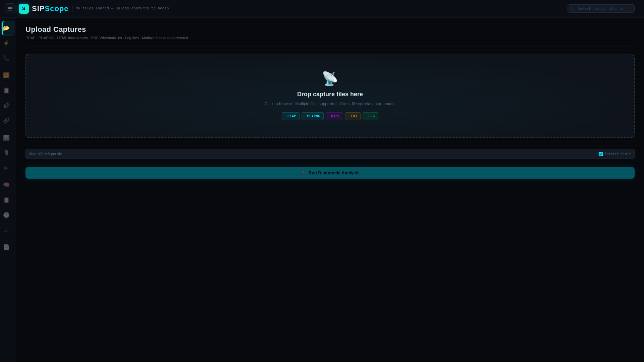Open the loudspeaker audio sidebar section
644x362 pixels.
[6, 106]
